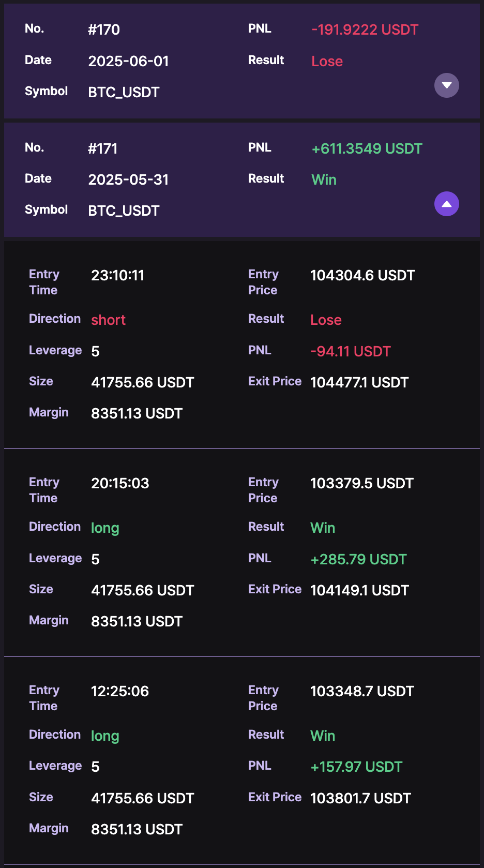Screen dimensions: 484x868
Task: Click the date 2025-05-31
Action: point(128,180)
